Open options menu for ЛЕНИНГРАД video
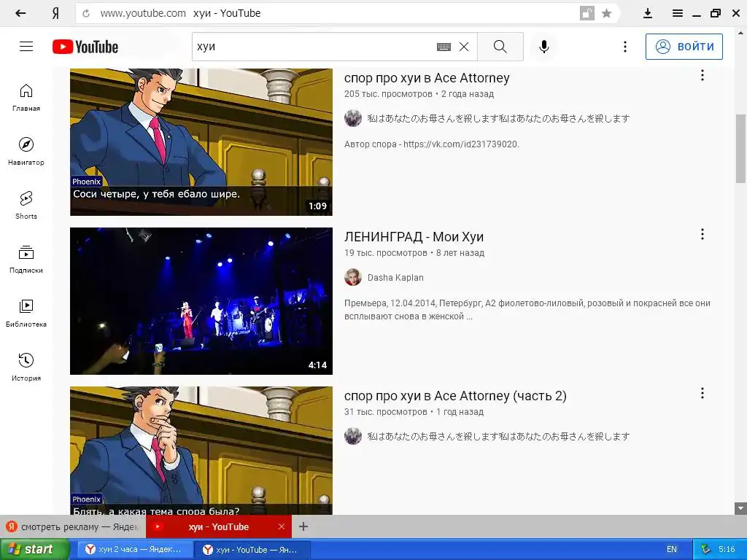 coord(703,234)
